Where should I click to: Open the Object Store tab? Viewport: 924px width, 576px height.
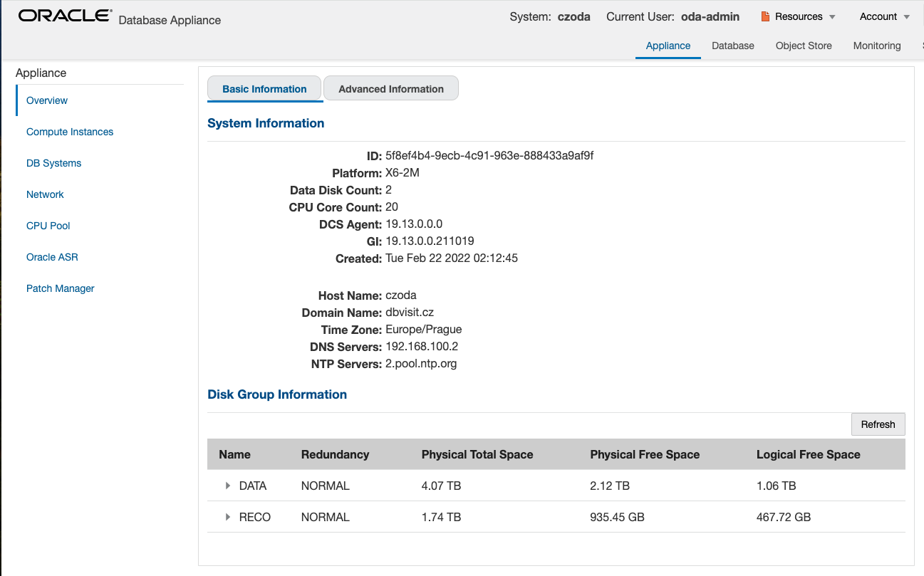point(804,46)
